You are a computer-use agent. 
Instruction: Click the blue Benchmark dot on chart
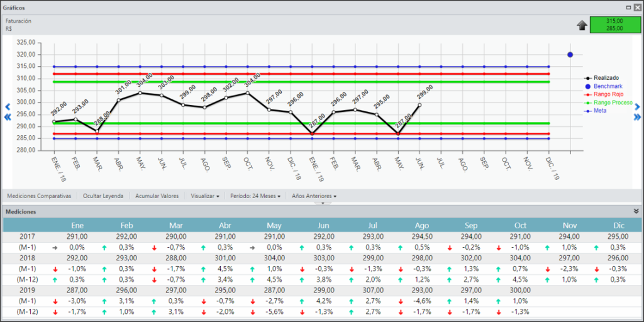point(570,55)
